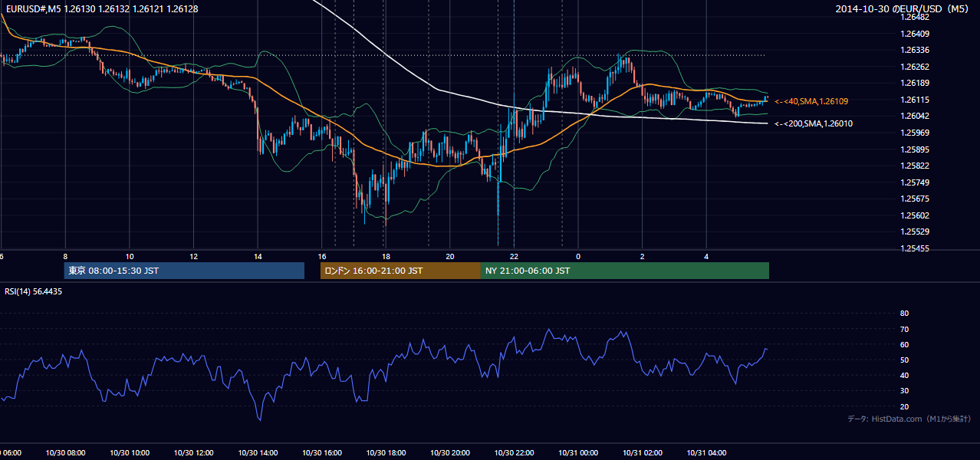Click the orange 40 SMA 1.26109 label
The image size is (980, 460).
pyautogui.click(x=811, y=101)
